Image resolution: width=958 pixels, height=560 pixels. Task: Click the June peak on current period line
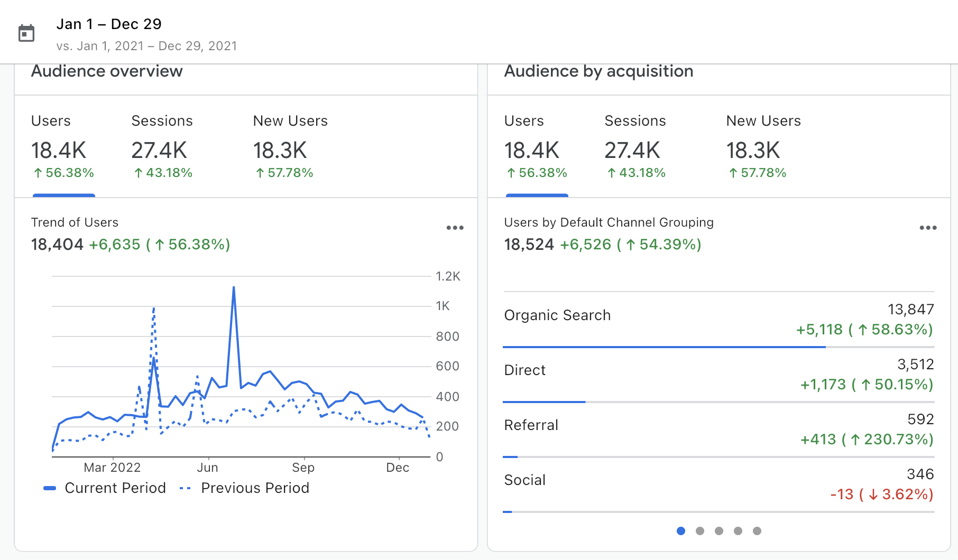click(234, 288)
